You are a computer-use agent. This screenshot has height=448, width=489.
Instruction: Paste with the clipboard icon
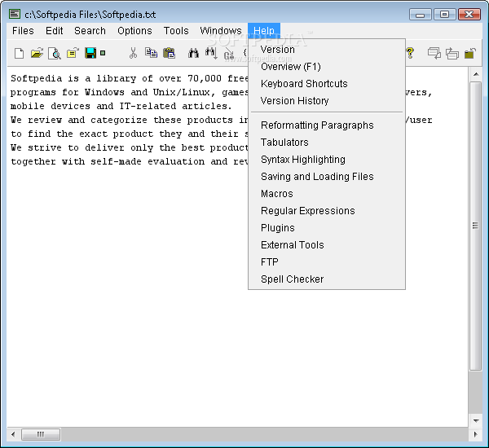(x=169, y=53)
